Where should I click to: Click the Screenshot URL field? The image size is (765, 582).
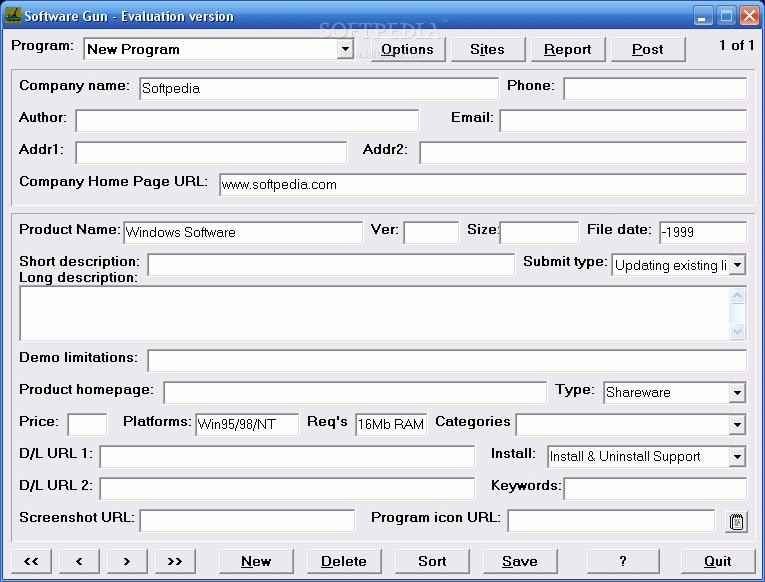tap(247, 521)
